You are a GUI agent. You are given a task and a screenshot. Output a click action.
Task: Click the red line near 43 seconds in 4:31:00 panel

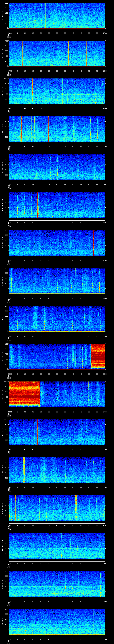click(79, 584)
